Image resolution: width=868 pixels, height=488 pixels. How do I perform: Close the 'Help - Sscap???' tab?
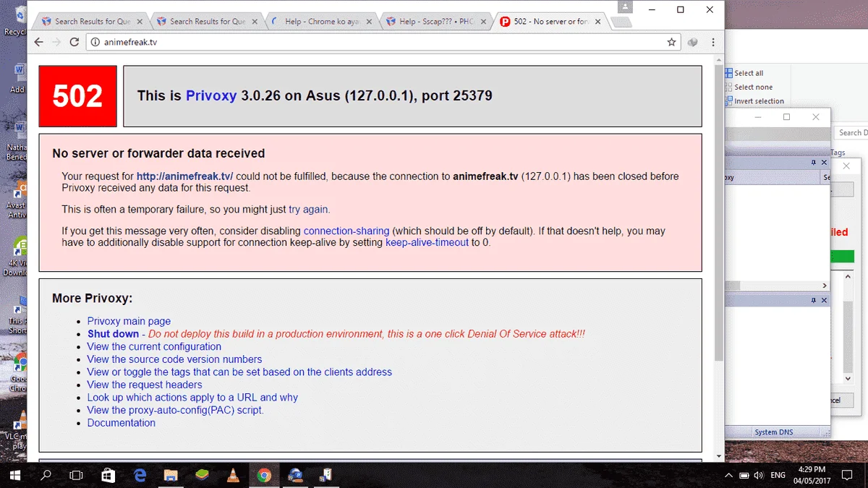(485, 22)
